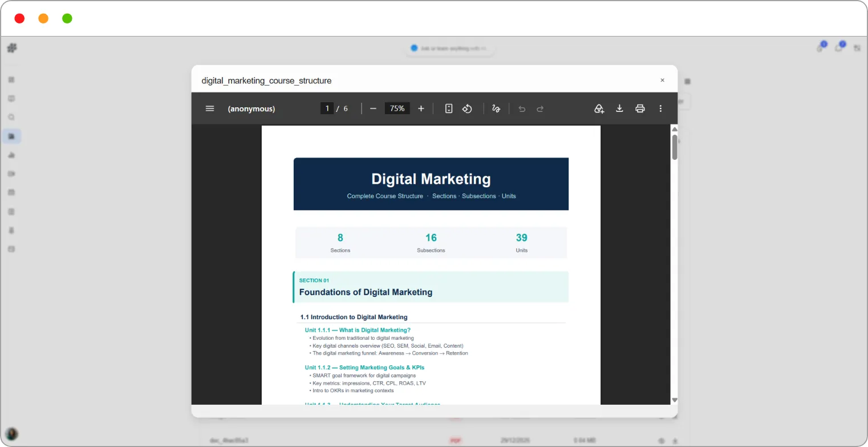The height and width of the screenshot is (447, 868).
Task: Click the Digital Marketing title heading
Action: 431,179
